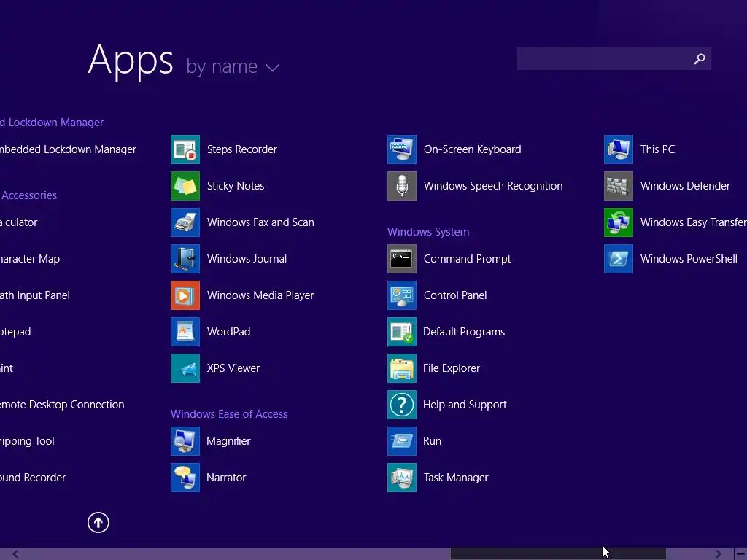Click the 'Command Prompt' label
This screenshot has height=560, width=747.
click(x=467, y=259)
